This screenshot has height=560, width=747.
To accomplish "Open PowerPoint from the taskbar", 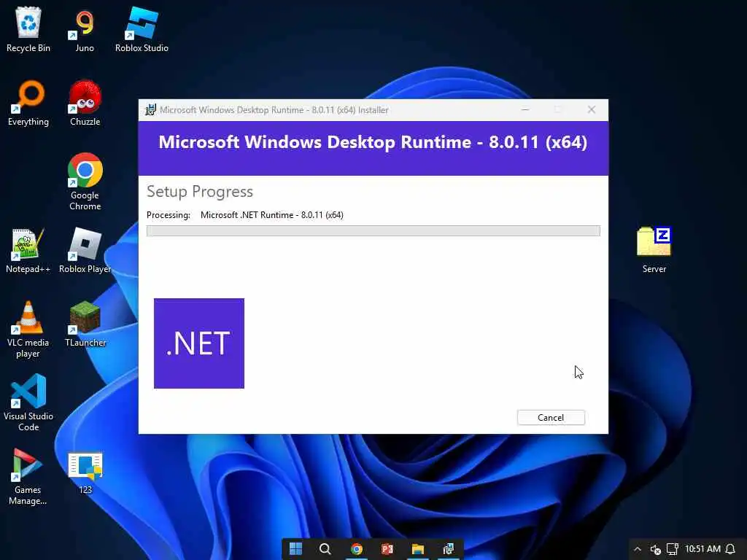I will (387, 549).
